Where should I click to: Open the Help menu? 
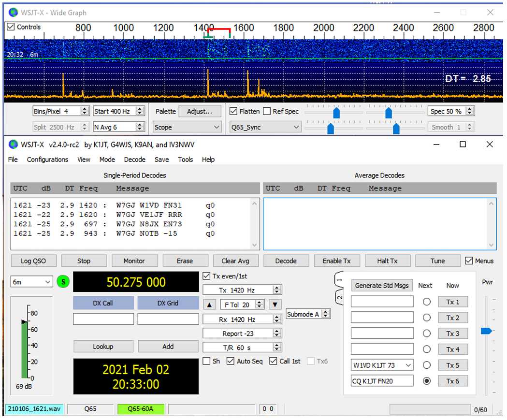pyautogui.click(x=208, y=159)
